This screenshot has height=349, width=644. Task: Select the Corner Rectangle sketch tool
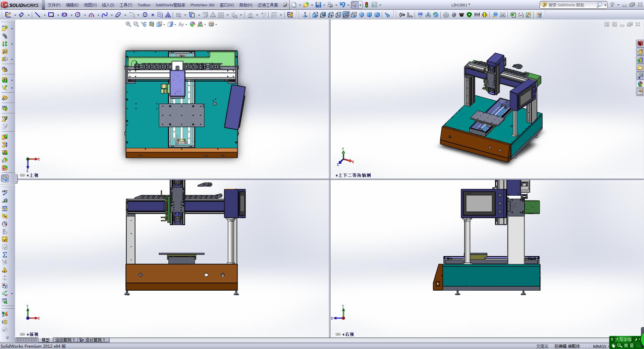coord(51,15)
